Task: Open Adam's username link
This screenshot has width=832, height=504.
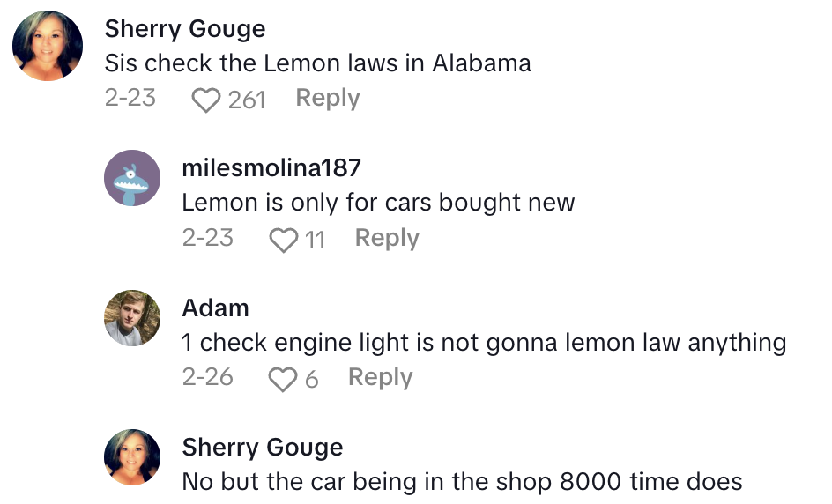Action: click(215, 308)
